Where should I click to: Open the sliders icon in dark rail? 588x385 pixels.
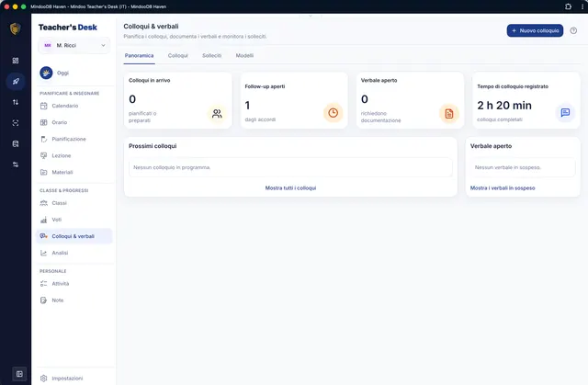click(16, 164)
